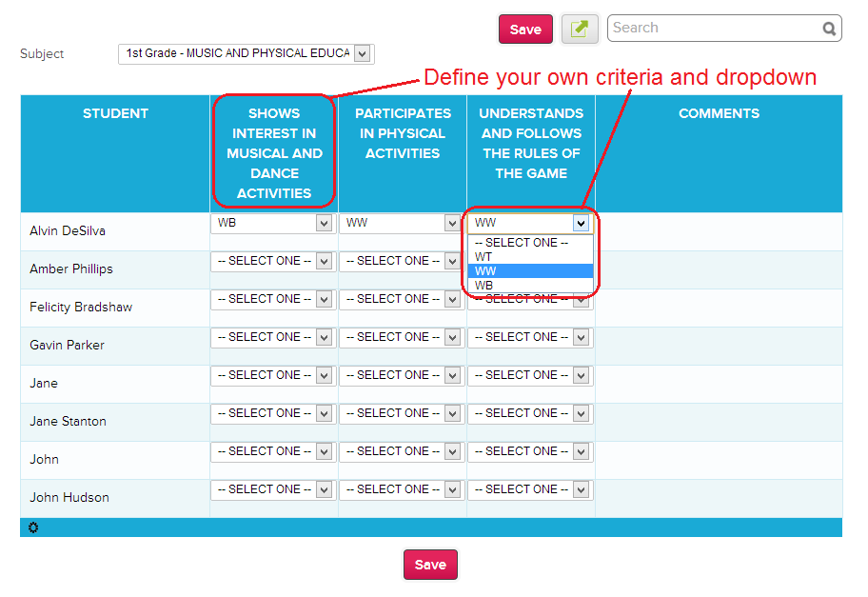Viewport: 868px width, 597px height.
Task: Click the gear icon below student table
Action: coord(33,527)
